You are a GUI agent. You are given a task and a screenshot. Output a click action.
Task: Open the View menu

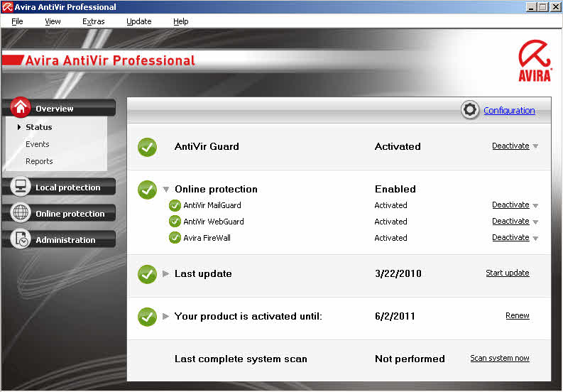coord(53,21)
